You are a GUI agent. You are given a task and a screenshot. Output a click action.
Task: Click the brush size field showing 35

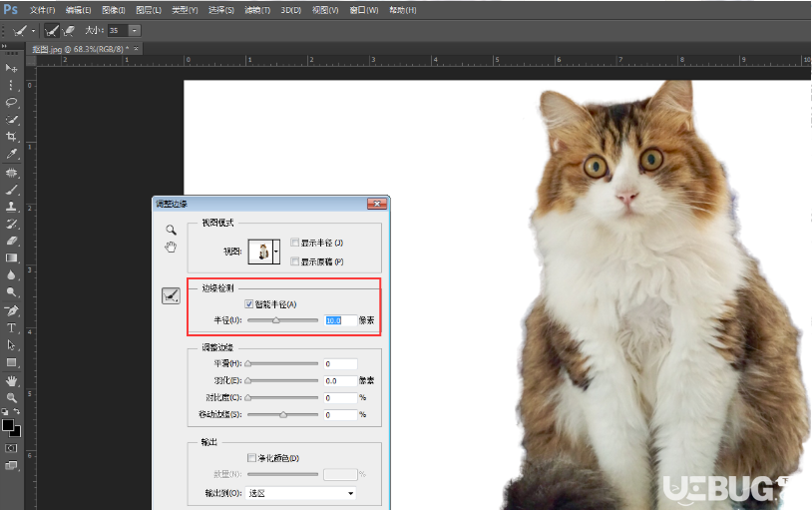tap(118, 31)
